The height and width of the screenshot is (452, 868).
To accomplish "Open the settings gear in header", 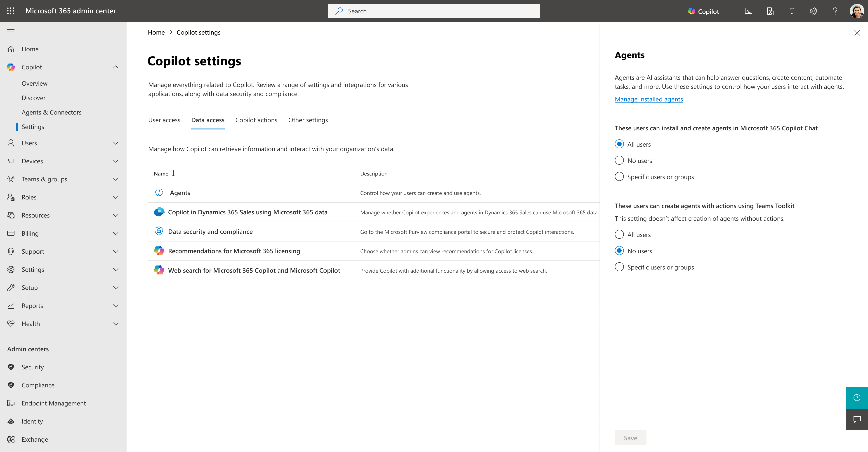I will (x=814, y=11).
